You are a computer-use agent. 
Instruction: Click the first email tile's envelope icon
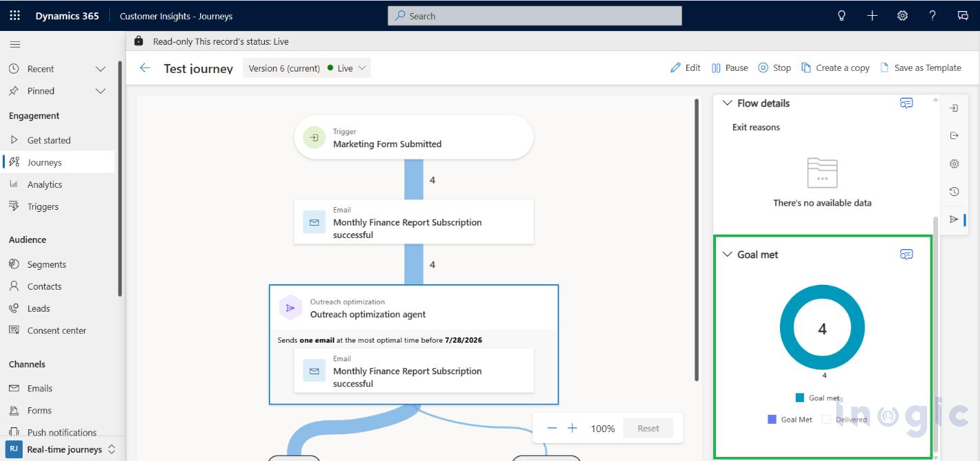(314, 222)
